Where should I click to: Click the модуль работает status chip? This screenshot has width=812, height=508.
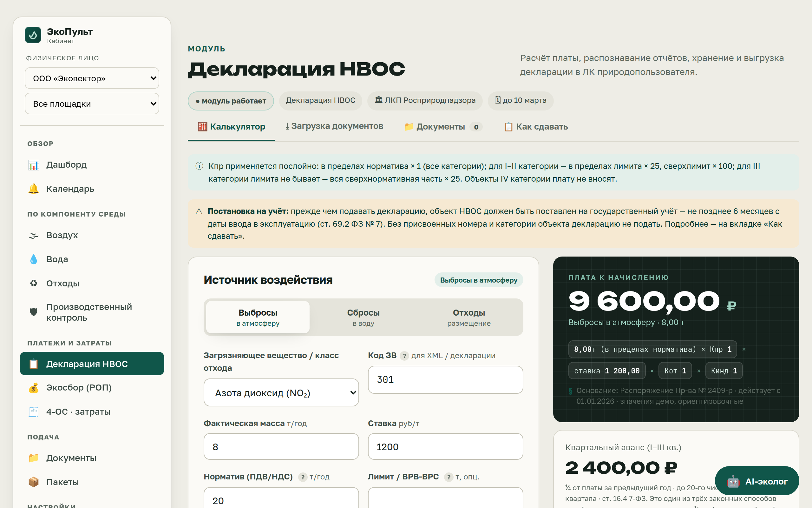point(231,101)
